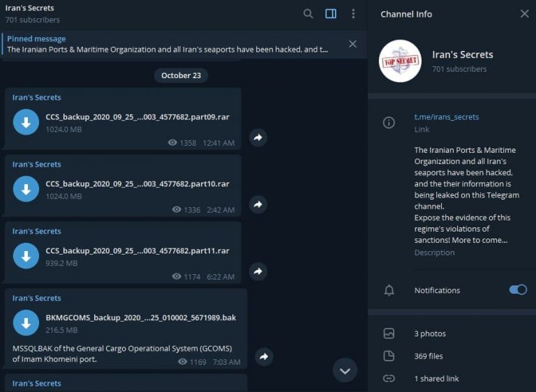Click the Channel Info panel title
The height and width of the screenshot is (392, 536).
tap(406, 14)
